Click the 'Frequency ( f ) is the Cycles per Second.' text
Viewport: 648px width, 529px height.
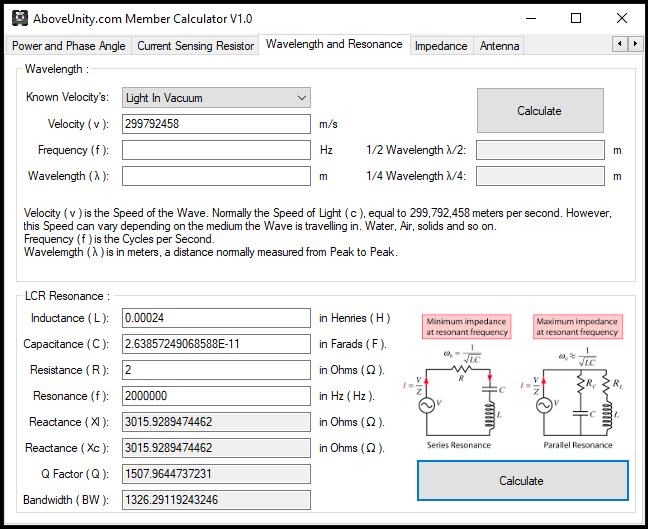119,239
